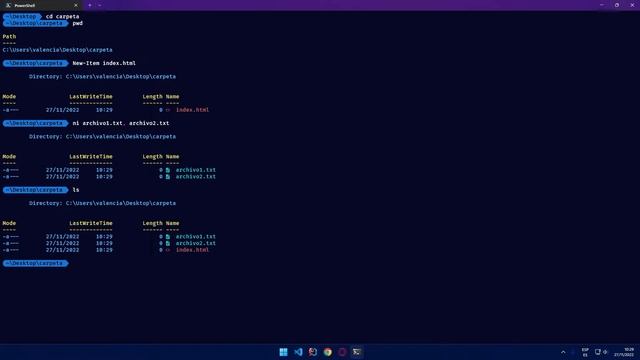Click the code icon next to index.html in ls output

coord(168,250)
